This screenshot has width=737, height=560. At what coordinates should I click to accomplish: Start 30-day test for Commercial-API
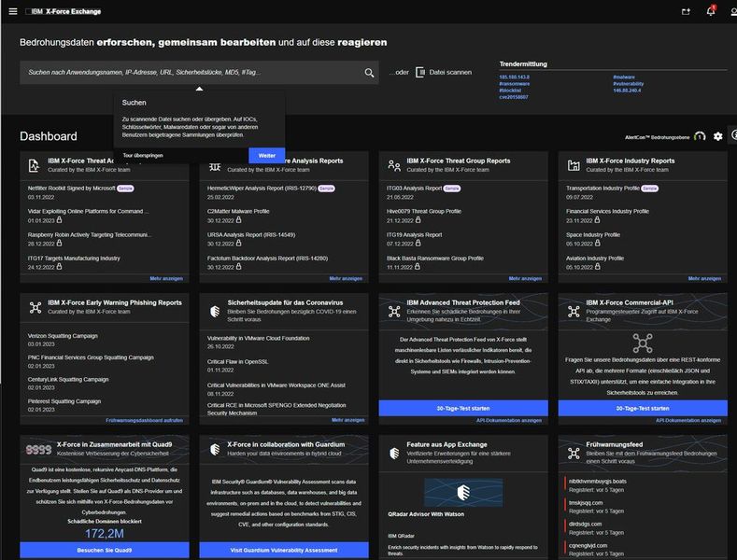[x=643, y=408]
